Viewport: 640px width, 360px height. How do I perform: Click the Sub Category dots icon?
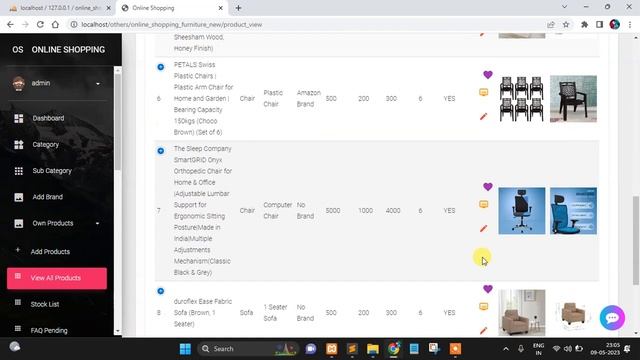click(19, 171)
